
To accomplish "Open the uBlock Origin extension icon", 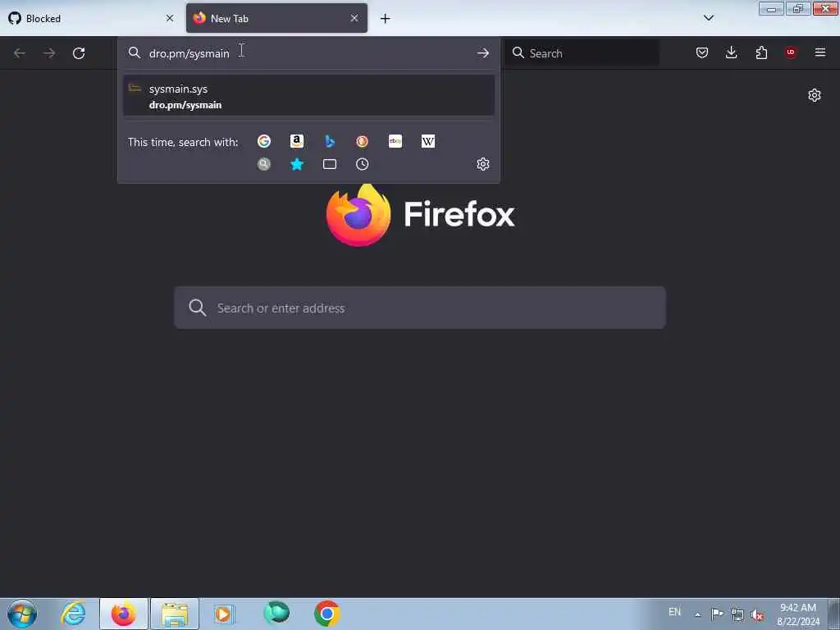I will (791, 52).
